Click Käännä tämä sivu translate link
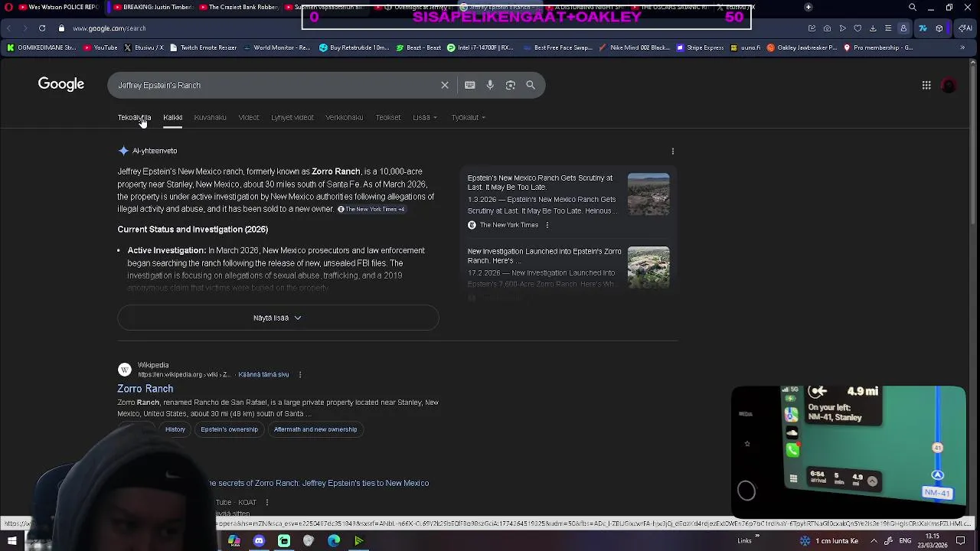This screenshot has height=551, width=980. point(263,374)
